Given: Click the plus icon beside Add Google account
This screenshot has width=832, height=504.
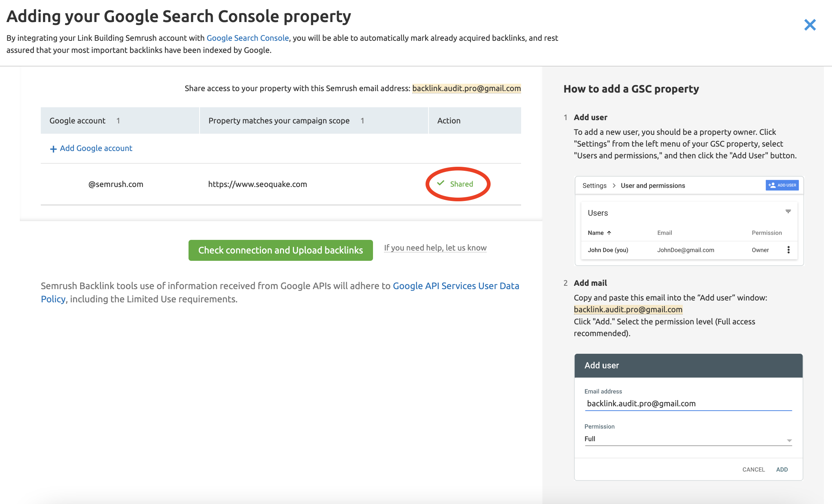Looking at the screenshot, I should (x=53, y=148).
